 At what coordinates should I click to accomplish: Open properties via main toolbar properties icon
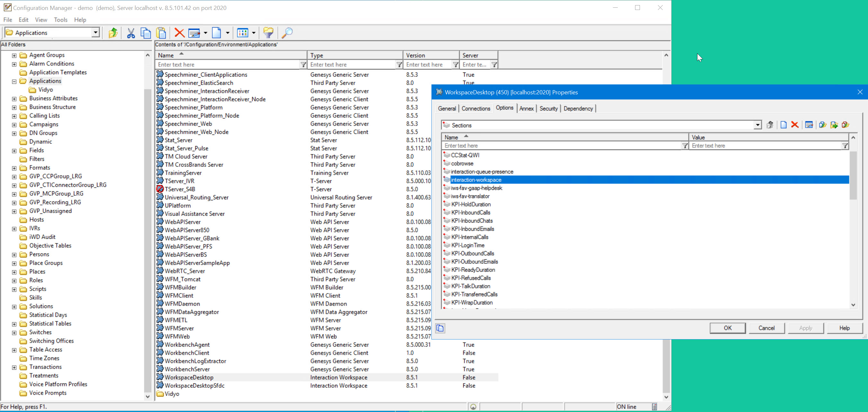[x=194, y=33]
